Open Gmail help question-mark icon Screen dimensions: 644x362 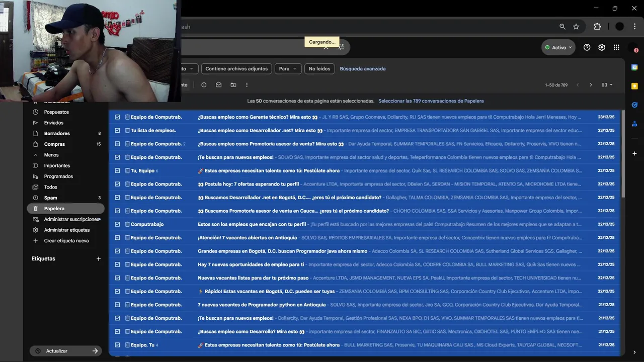pos(587,47)
